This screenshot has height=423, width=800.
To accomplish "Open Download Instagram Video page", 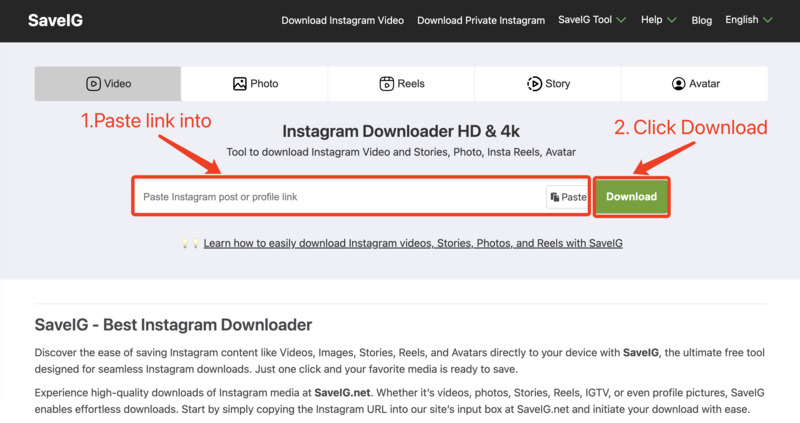I will click(x=342, y=20).
